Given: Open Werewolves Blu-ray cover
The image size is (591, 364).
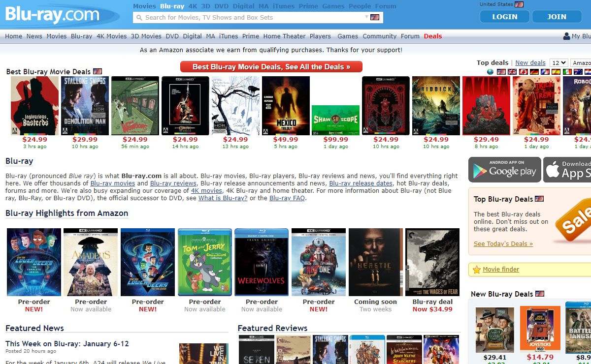Looking at the screenshot, I should pos(262,262).
